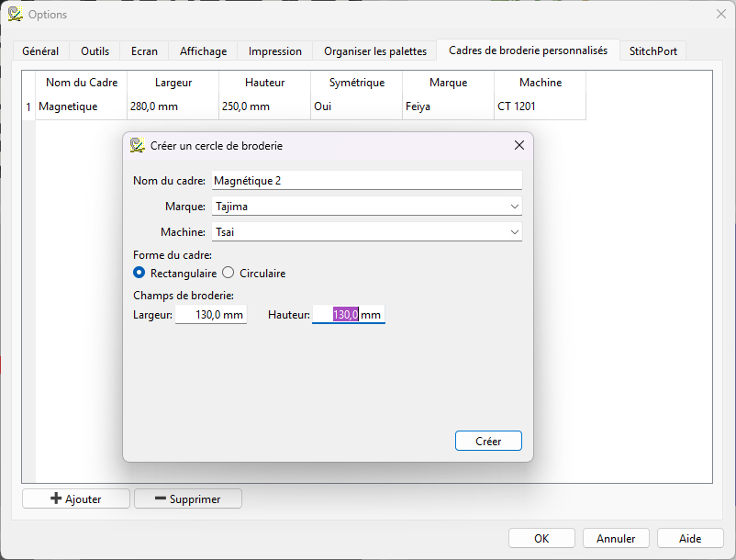Click the Supprimer button with minus icon
This screenshot has height=560, width=736.
(x=188, y=498)
